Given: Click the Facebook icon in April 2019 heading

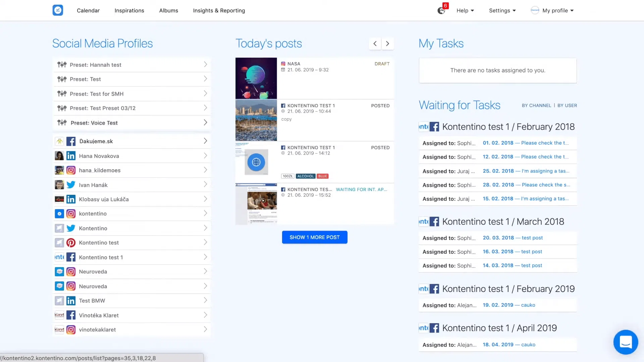Looking at the screenshot, I should point(434,328).
